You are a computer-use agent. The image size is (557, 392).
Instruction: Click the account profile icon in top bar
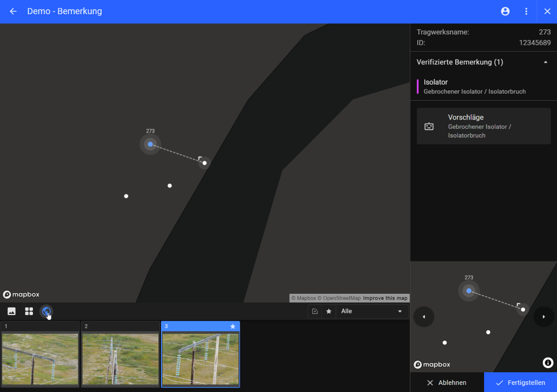click(505, 11)
